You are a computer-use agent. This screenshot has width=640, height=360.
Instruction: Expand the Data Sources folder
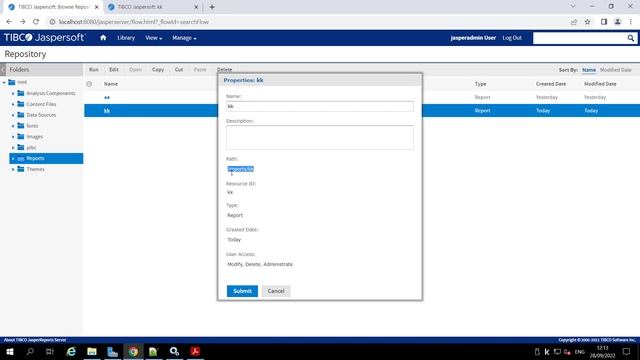[x=13, y=115]
